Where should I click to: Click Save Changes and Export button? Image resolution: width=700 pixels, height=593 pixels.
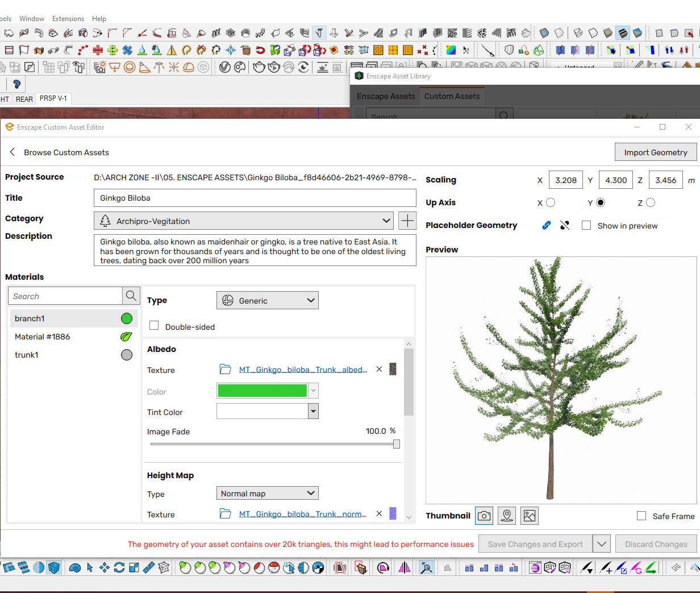pos(535,544)
